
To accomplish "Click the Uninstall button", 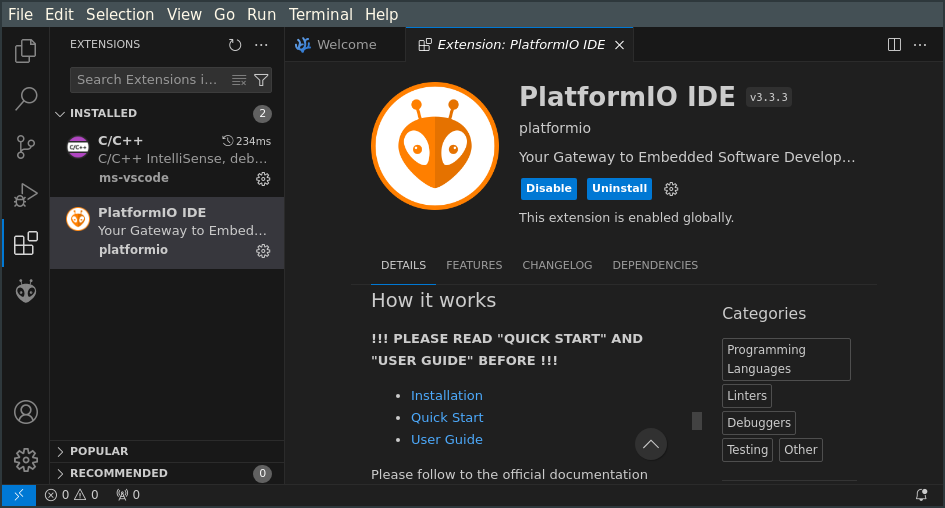I will tap(619, 189).
